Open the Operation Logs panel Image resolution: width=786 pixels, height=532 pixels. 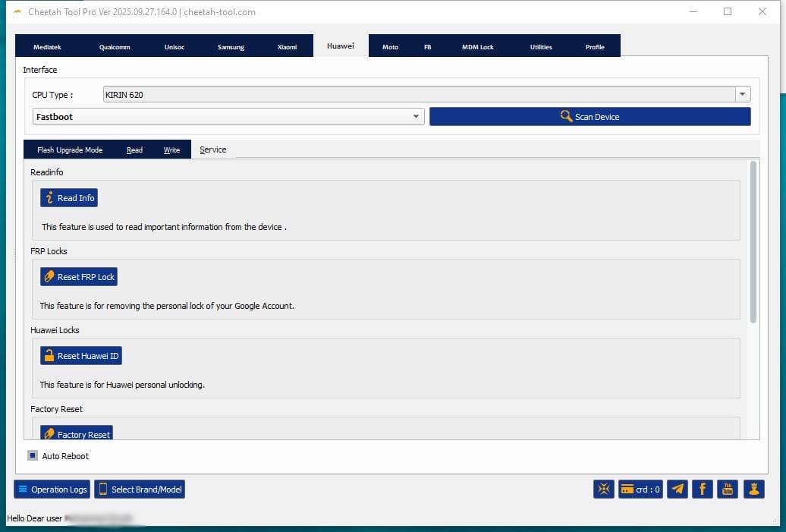coord(52,490)
